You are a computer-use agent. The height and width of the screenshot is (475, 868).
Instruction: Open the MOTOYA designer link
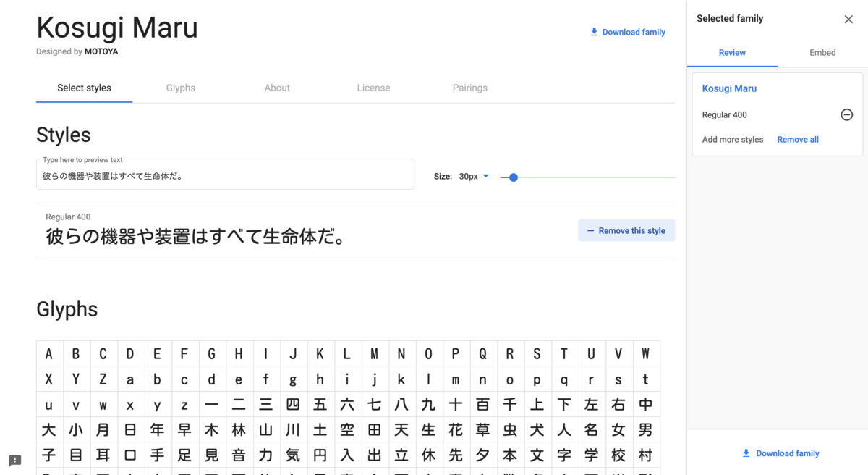(x=101, y=51)
